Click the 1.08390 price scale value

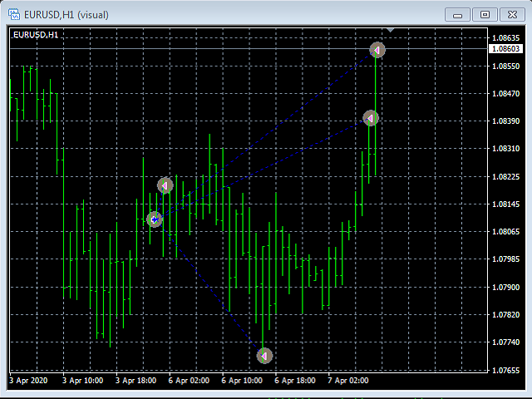[x=505, y=121]
